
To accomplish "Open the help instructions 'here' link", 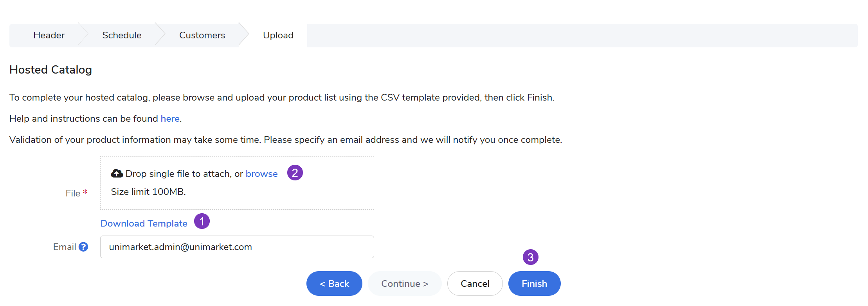I will (x=170, y=119).
